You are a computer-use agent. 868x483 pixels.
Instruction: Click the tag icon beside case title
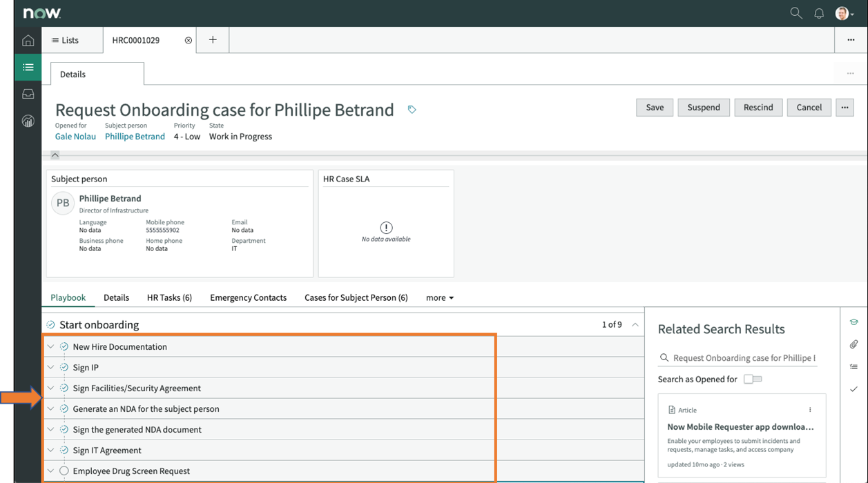(412, 110)
